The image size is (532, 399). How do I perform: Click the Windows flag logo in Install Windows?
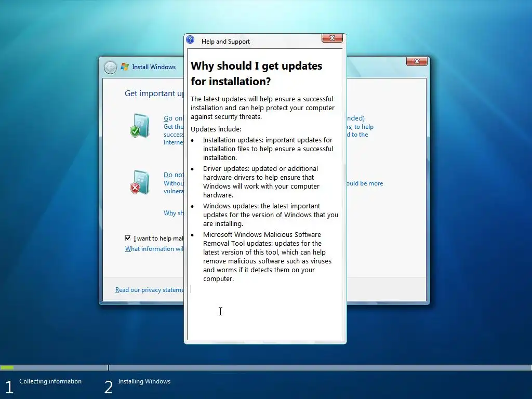[125, 67]
